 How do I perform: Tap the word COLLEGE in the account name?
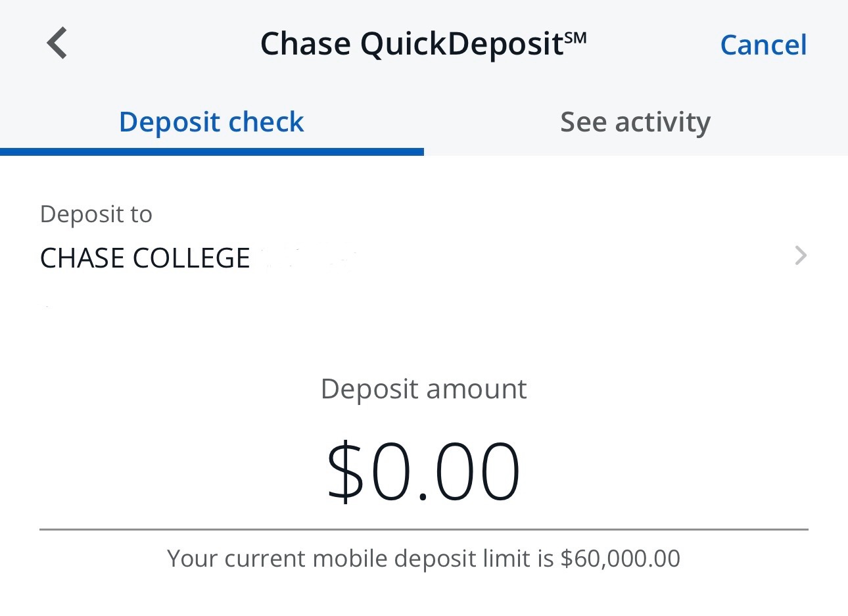point(191,258)
